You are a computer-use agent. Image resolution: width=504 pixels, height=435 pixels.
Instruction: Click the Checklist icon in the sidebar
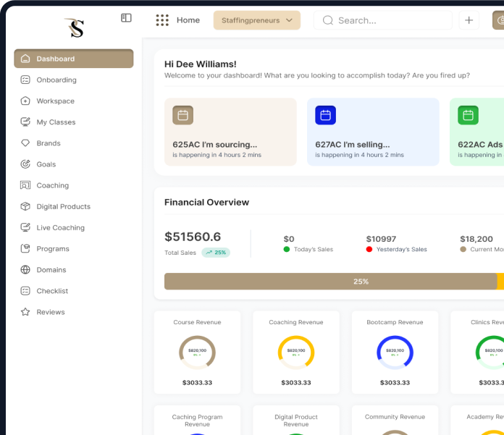pos(25,291)
